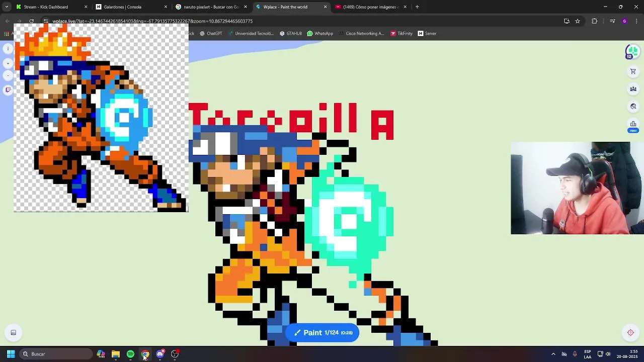Viewport: 644px width, 362px height.
Task: Open OBS Studio from taskbar
Action: pyautogui.click(x=175, y=354)
